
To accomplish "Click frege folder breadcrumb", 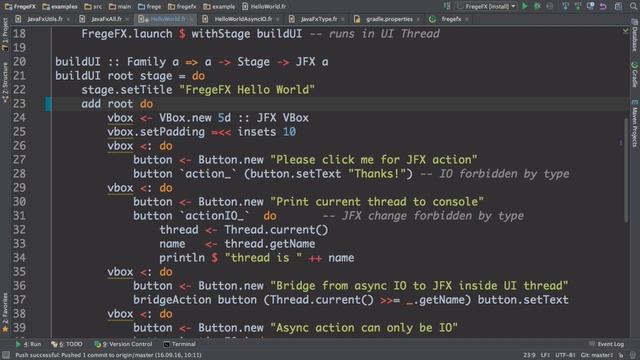I will 149,7.
